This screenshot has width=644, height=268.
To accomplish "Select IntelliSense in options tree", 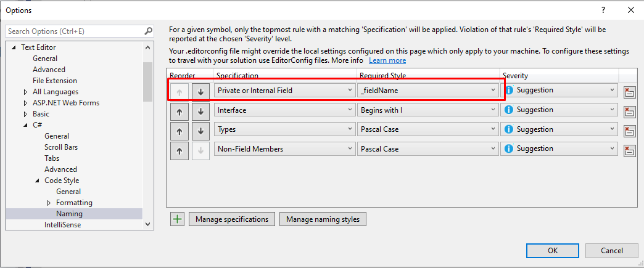I will [62, 225].
